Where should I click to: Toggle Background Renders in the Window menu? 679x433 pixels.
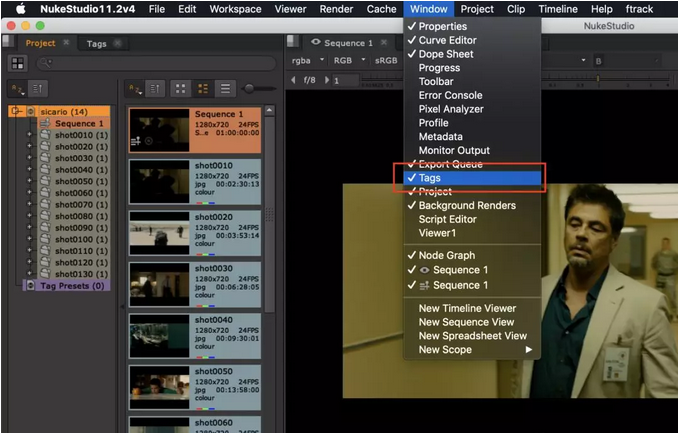(472, 205)
